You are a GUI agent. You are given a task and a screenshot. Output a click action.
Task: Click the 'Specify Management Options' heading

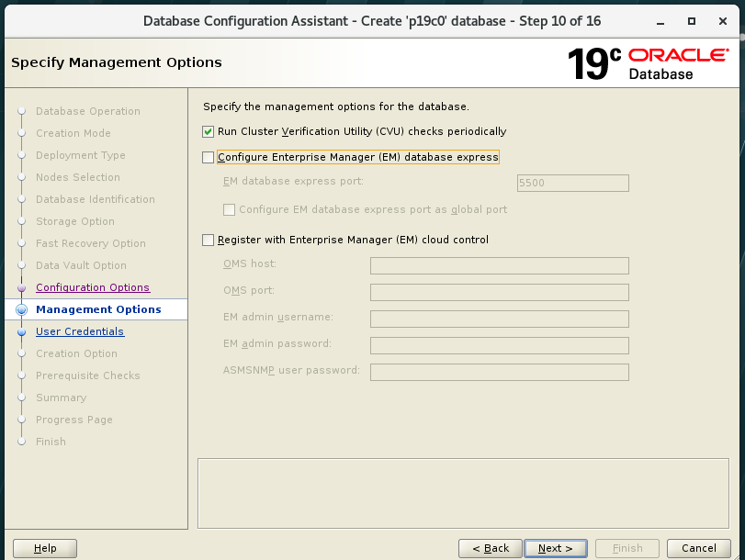pos(117,62)
